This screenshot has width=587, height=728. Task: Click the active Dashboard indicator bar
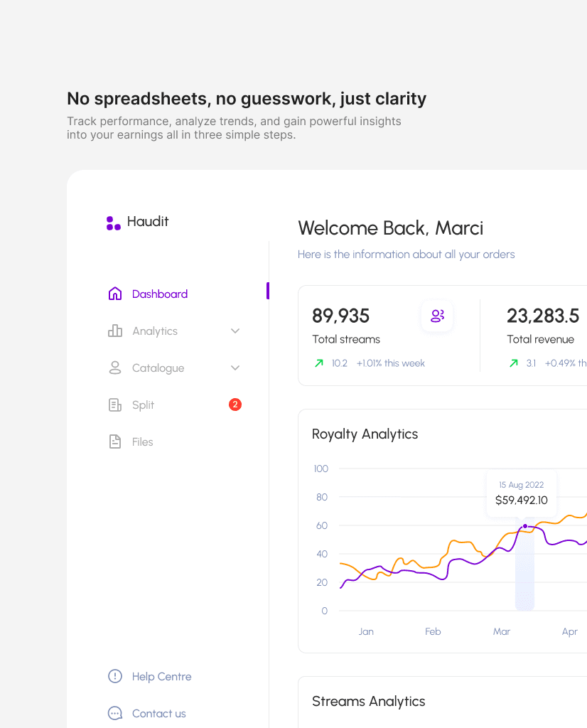point(268,291)
